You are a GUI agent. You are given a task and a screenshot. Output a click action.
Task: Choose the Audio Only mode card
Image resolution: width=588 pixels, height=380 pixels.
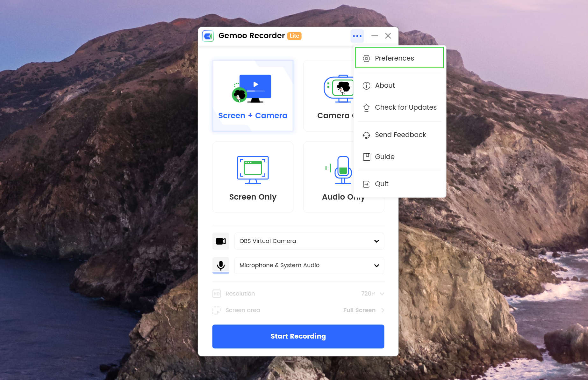pyautogui.click(x=329, y=177)
